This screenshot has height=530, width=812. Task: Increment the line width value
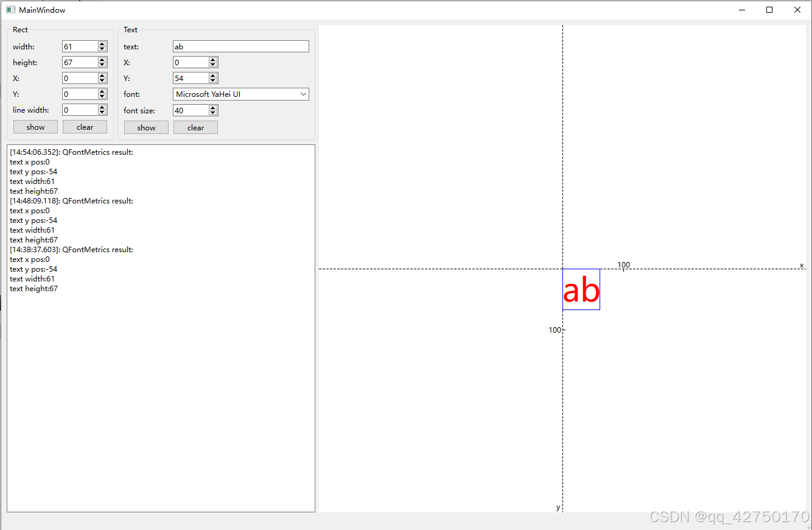point(102,107)
